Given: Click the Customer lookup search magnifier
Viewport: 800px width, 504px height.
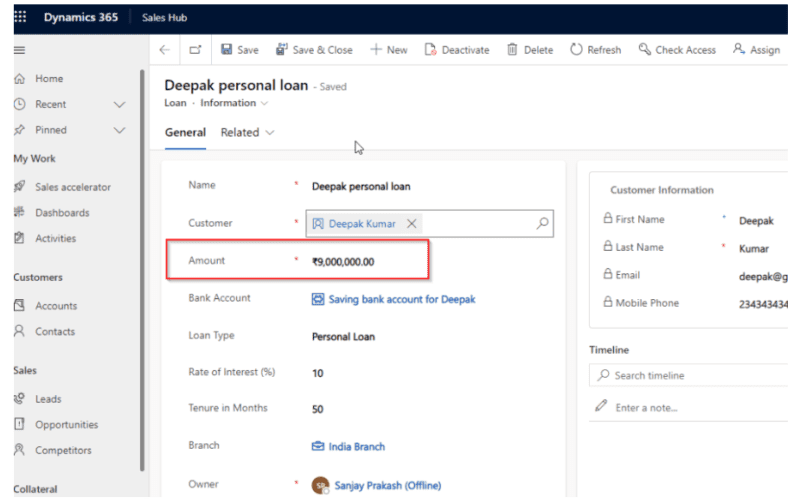Looking at the screenshot, I should [x=542, y=224].
